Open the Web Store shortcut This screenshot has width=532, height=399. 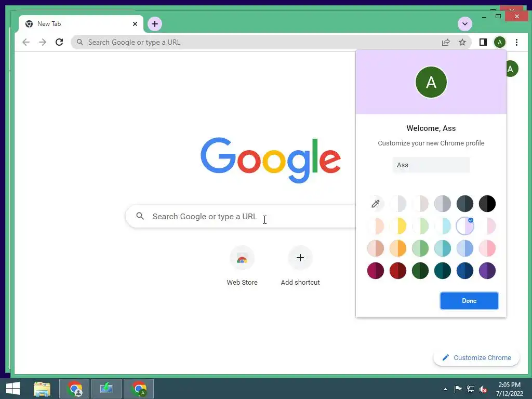242,267
